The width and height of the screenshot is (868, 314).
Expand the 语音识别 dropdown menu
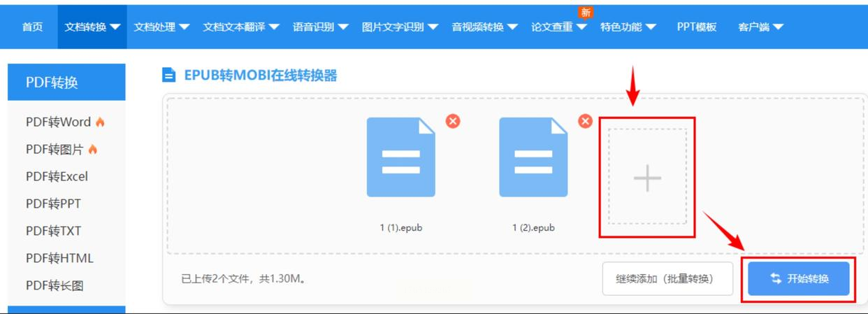point(320,27)
